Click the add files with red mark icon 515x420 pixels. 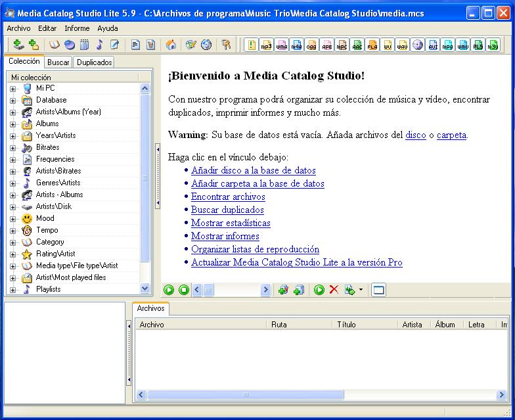coord(284,290)
